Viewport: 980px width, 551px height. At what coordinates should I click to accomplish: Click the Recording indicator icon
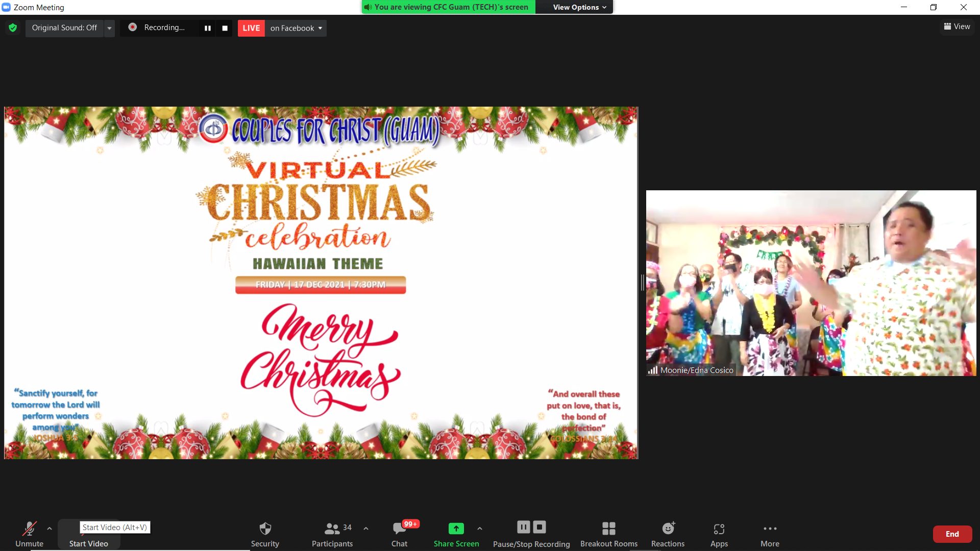[133, 27]
